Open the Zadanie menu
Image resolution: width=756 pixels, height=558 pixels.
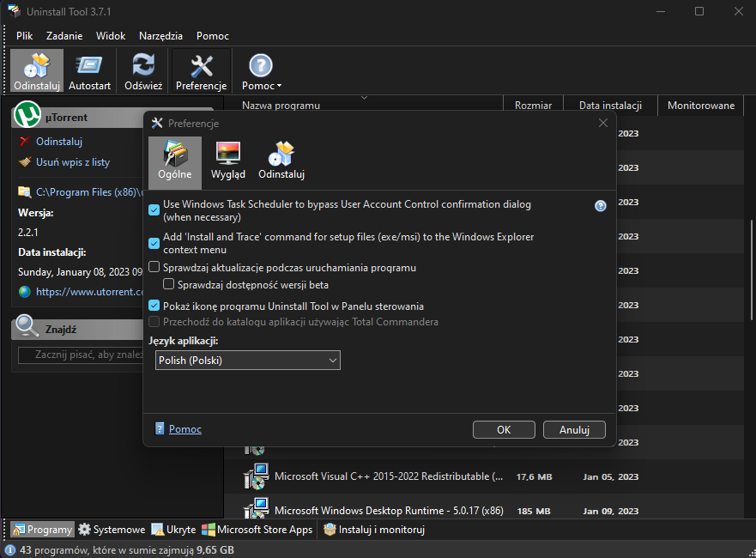point(64,36)
